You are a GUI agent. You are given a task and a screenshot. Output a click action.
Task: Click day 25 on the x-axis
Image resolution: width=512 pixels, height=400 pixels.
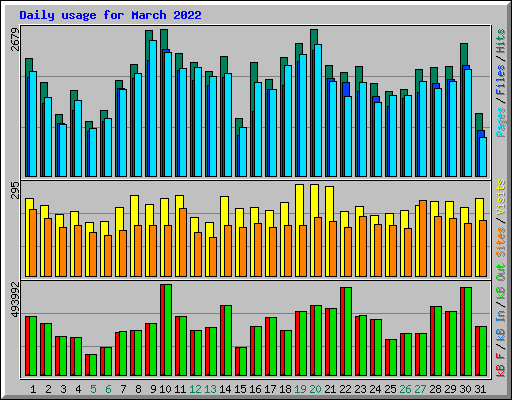[390, 389]
